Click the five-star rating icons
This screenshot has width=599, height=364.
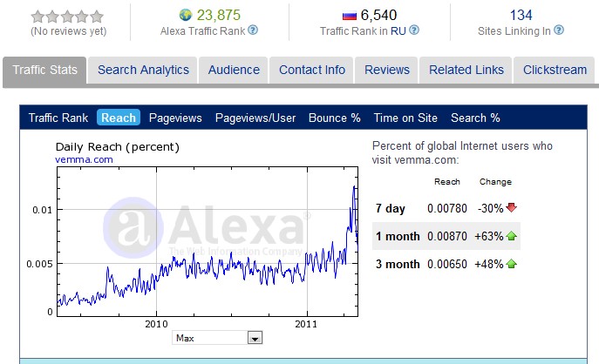coord(67,16)
